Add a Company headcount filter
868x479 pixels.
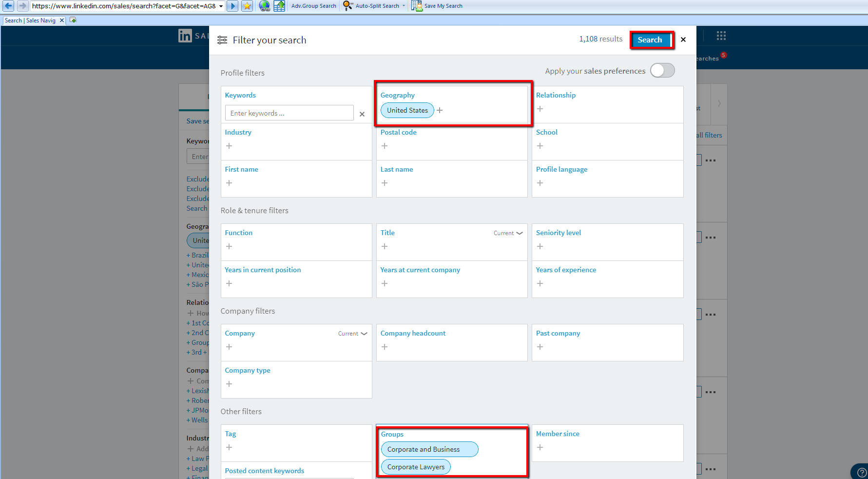(385, 347)
